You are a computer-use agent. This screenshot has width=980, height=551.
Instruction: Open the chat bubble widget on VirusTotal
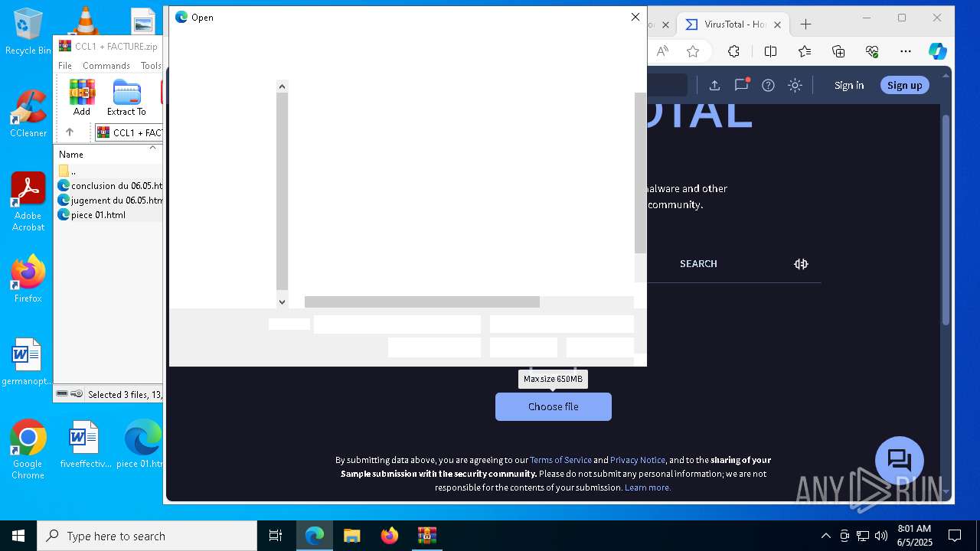click(899, 461)
